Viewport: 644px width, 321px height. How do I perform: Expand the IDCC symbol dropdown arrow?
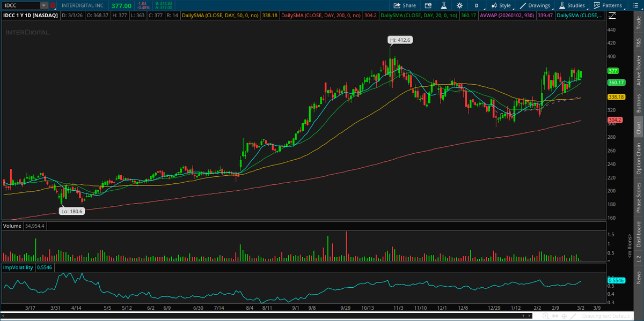point(43,5)
